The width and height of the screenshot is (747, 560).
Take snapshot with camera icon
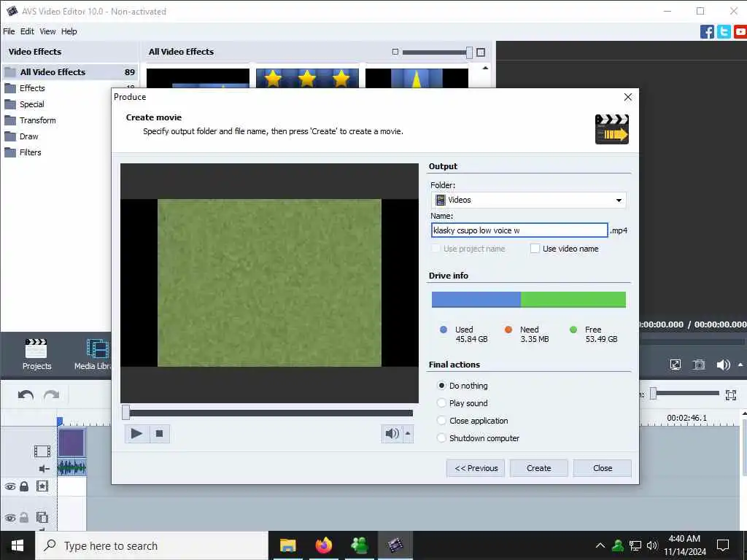(x=699, y=365)
